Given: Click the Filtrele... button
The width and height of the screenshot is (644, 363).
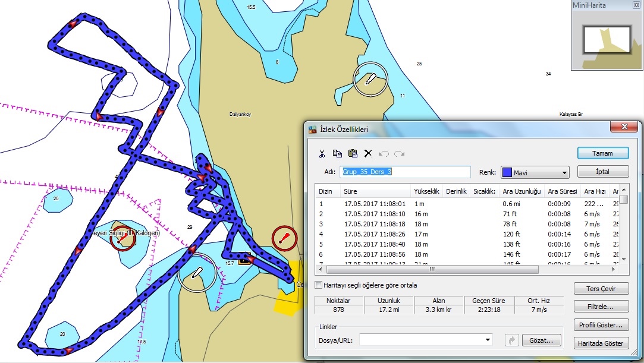Looking at the screenshot, I should 601,307.
